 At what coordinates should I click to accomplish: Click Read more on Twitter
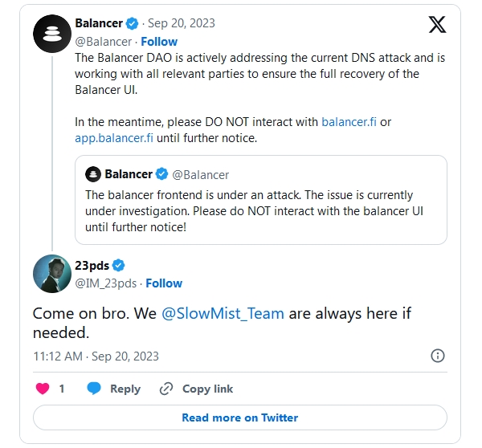coord(239,417)
